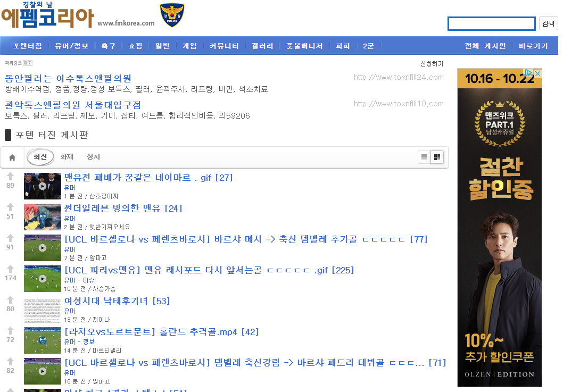Open the 네이마르 gif post thumbnail
Screen dimensions: 580x392
pyautogui.click(x=43, y=186)
